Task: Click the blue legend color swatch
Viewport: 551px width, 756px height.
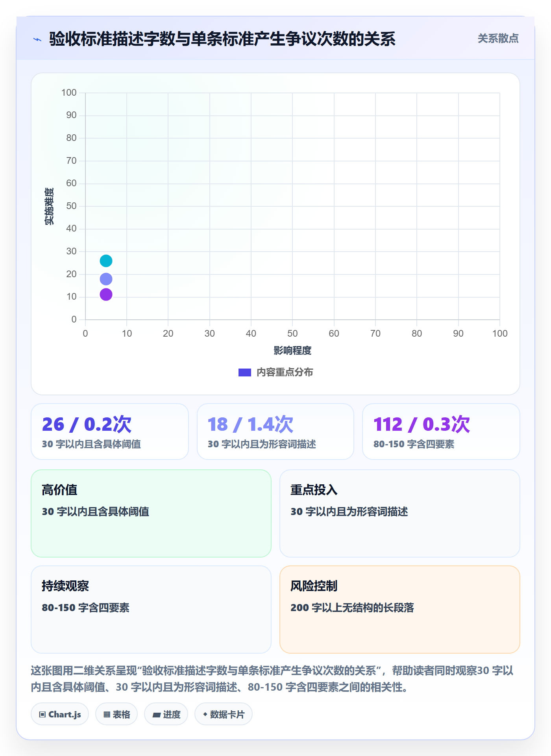Action: [244, 372]
